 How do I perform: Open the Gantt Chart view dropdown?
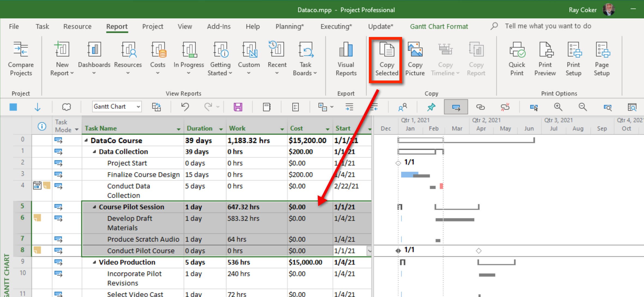pyautogui.click(x=138, y=107)
